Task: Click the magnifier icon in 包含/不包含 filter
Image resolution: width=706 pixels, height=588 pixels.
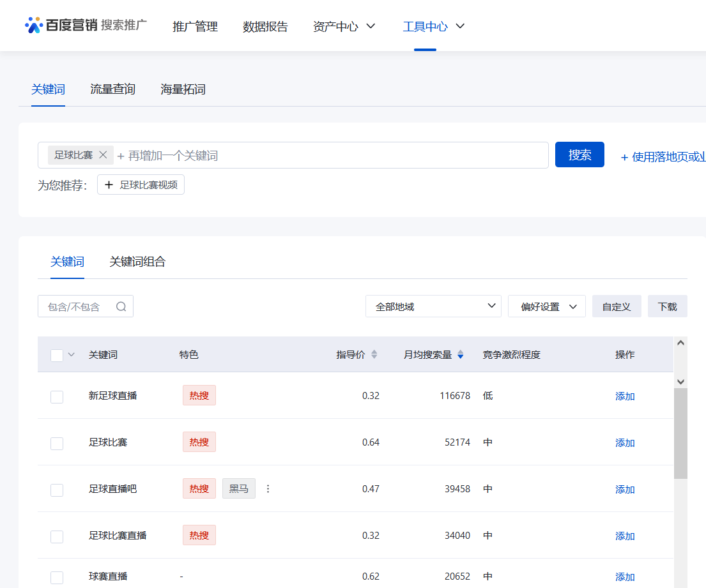Action: 121,306
